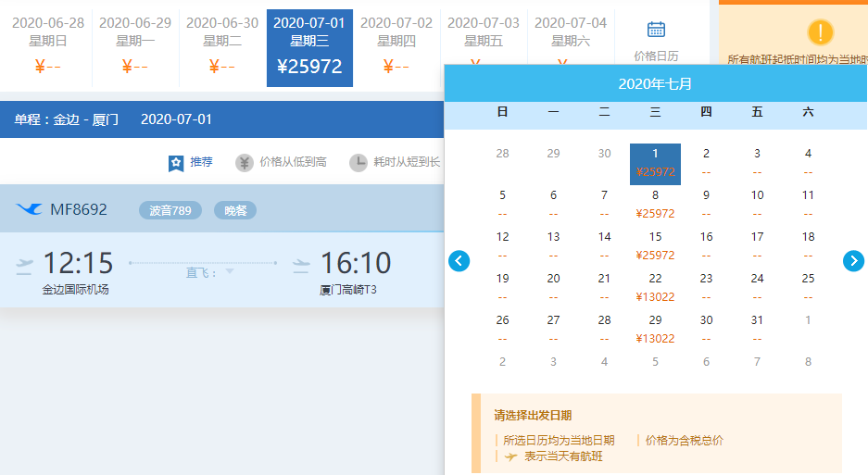Sort flights by 推荐
868x475 pixels.
click(202, 162)
